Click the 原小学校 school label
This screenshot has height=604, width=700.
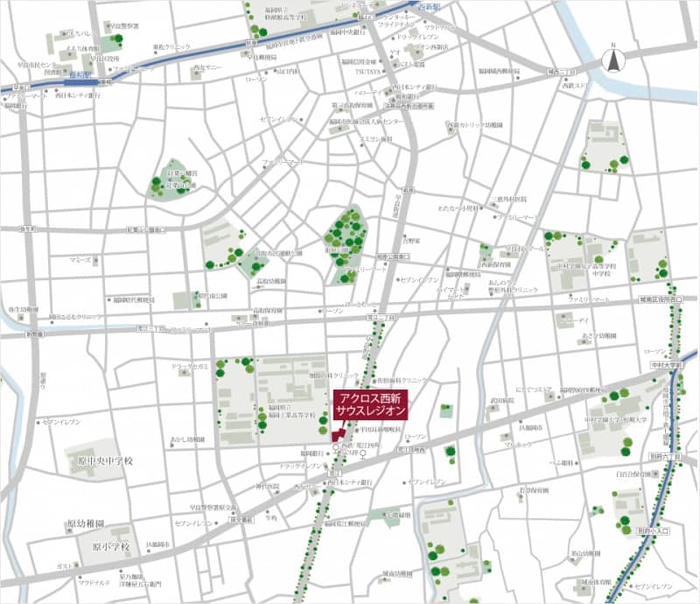111,547
